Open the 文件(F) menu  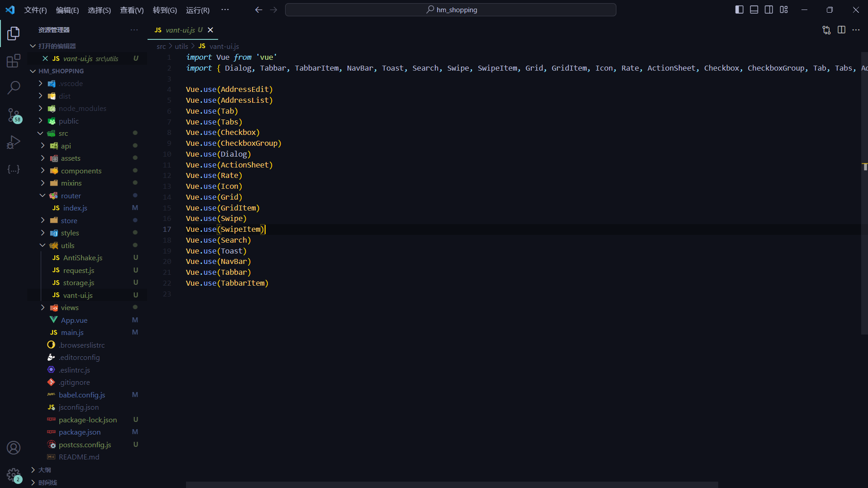[35, 10]
